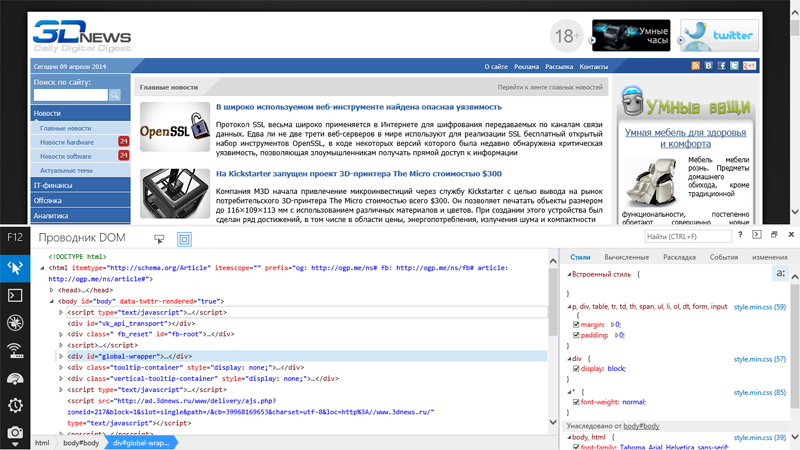Click the 3D printer article thumbnail

click(x=175, y=193)
